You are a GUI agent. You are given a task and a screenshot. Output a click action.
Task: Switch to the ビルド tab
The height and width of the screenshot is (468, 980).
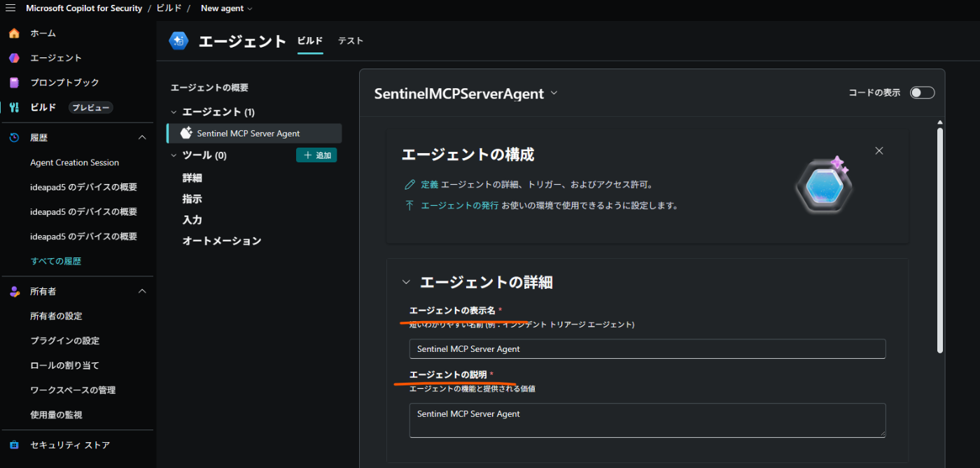click(x=310, y=41)
